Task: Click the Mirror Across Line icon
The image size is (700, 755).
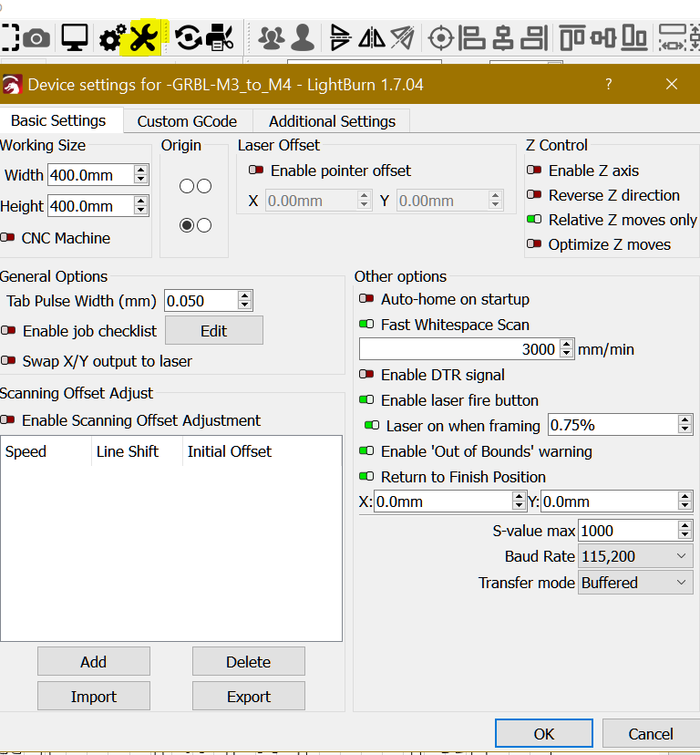Action: tap(403, 37)
